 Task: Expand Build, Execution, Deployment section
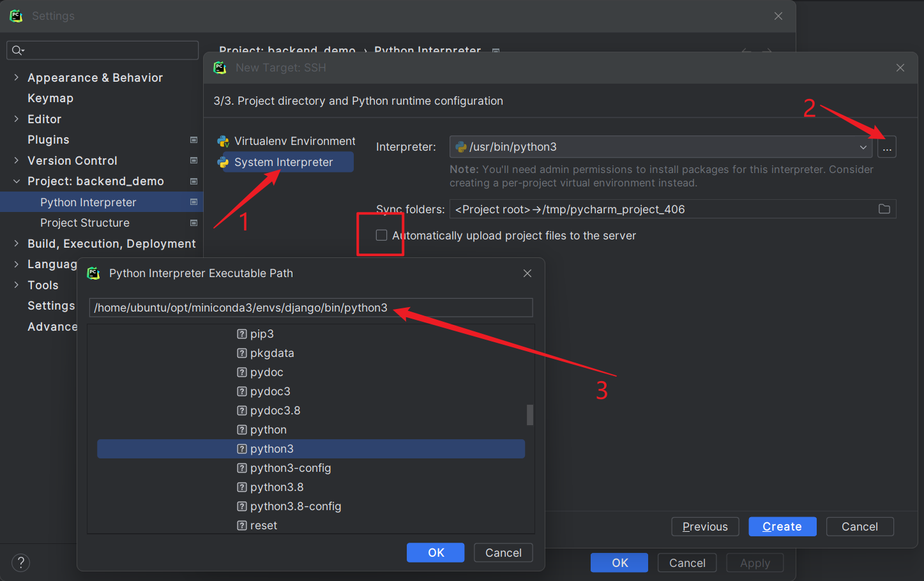tap(17, 244)
